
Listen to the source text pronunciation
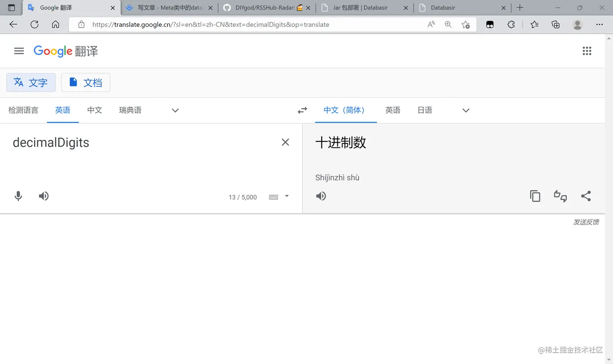pyautogui.click(x=44, y=196)
